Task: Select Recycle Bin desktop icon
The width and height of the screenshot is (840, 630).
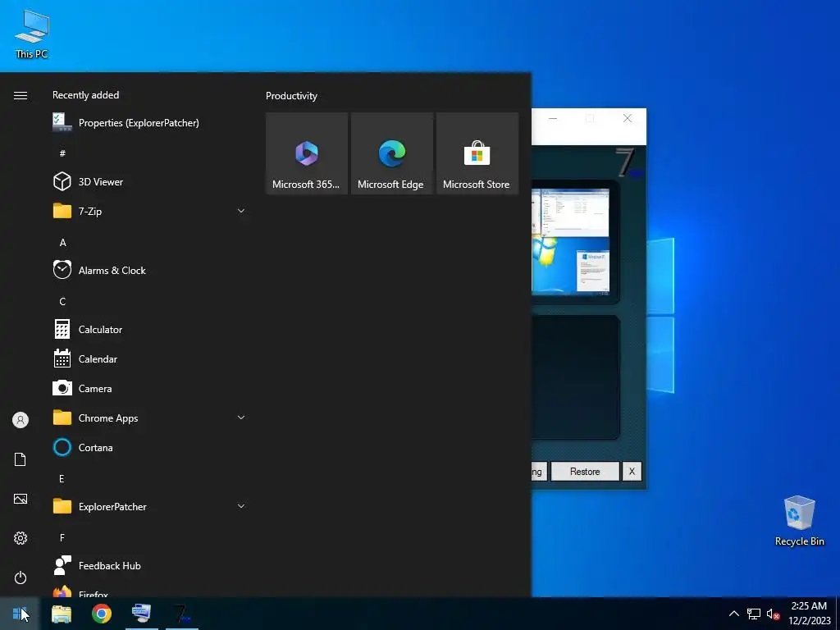Action: [x=799, y=521]
